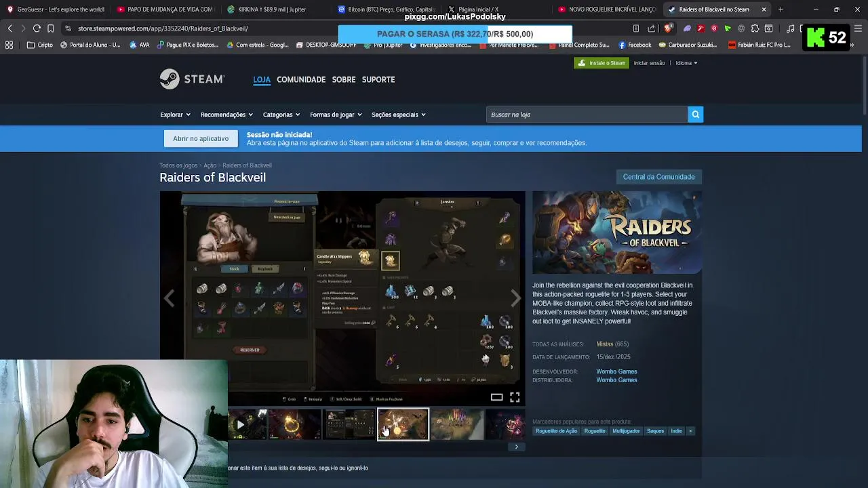Expand more tags with the plus button
The width and height of the screenshot is (868, 488).
[690, 431]
